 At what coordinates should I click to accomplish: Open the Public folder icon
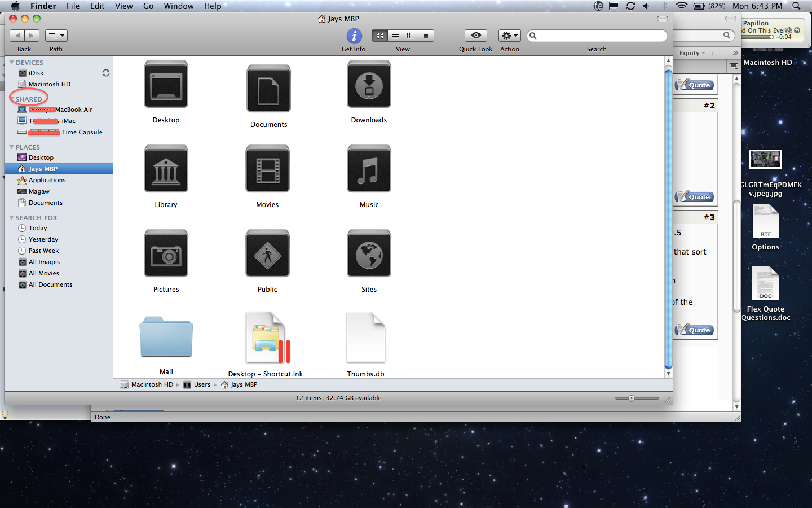[267, 253]
